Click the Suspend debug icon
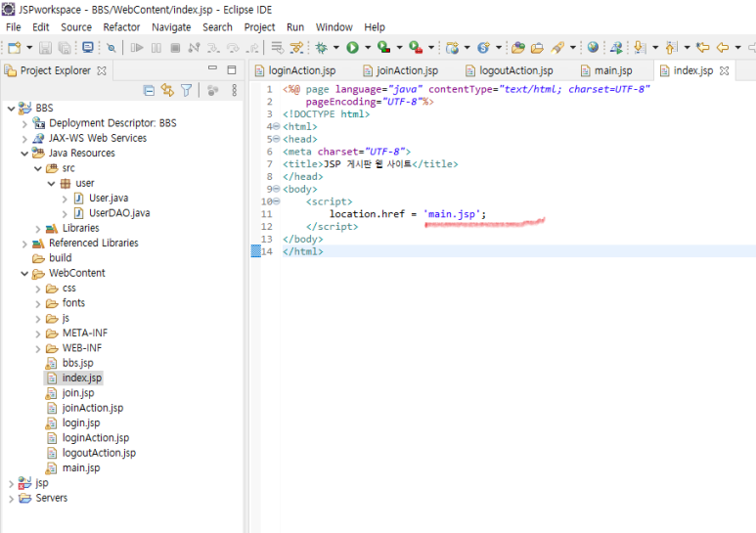This screenshot has height=533, width=756. (156, 47)
